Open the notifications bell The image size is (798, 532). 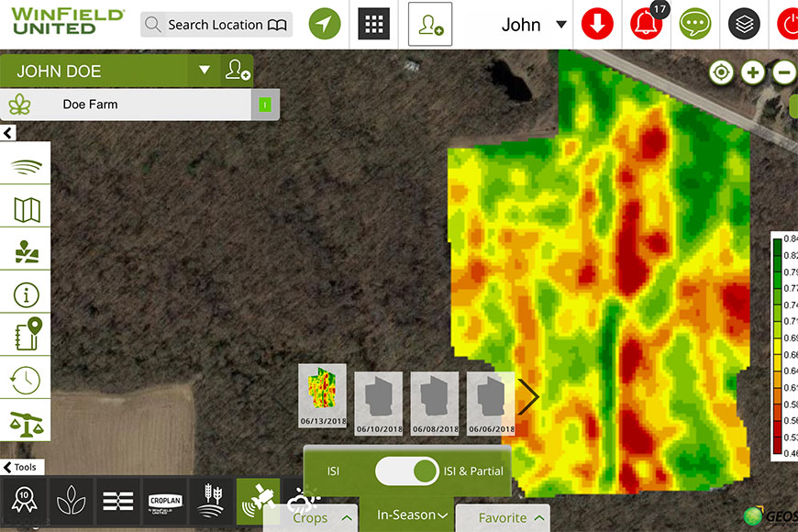pyautogui.click(x=647, y=25)
